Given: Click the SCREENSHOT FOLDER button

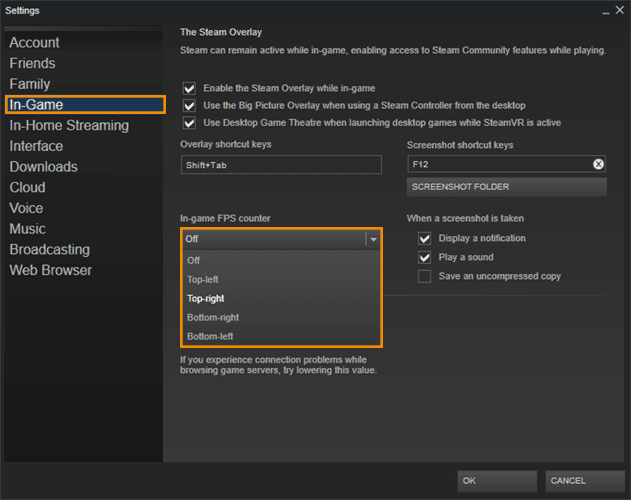Looking at the screenshot, I should click(507, 187).
